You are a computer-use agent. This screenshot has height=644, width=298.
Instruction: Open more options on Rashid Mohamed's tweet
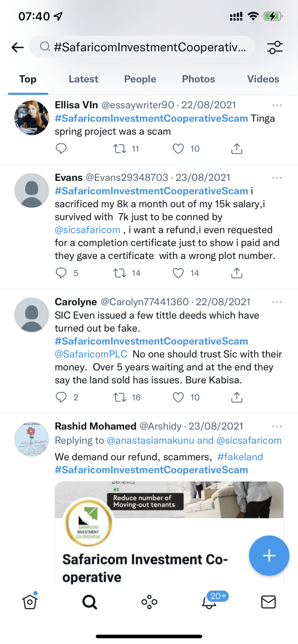[x=277, y=426]
